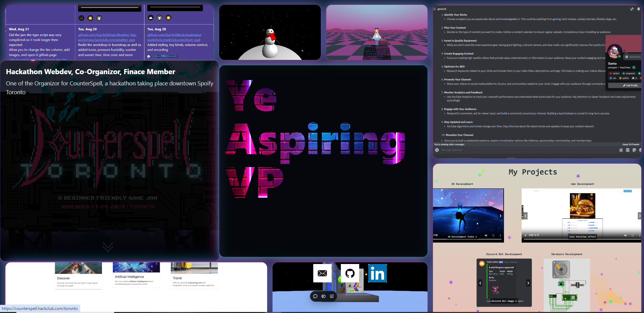Open github.com/GaoYeGithub/Weather-App link

(x=107, y=35)
